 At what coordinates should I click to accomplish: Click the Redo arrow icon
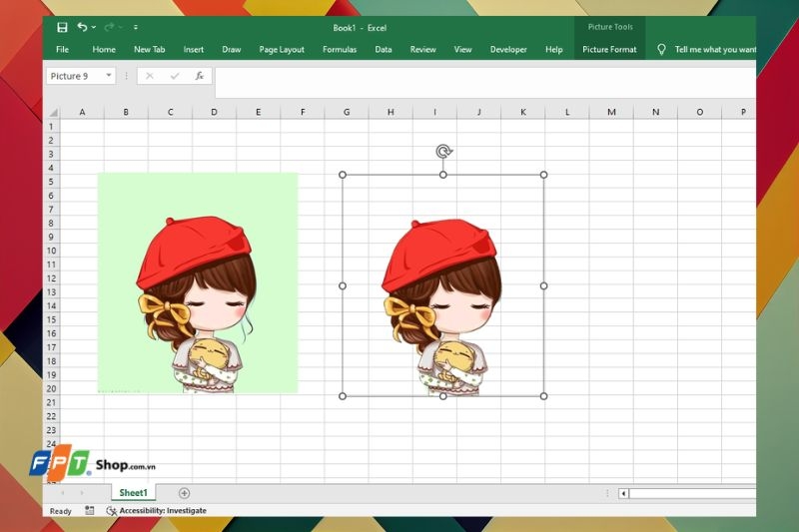point(109,28)
